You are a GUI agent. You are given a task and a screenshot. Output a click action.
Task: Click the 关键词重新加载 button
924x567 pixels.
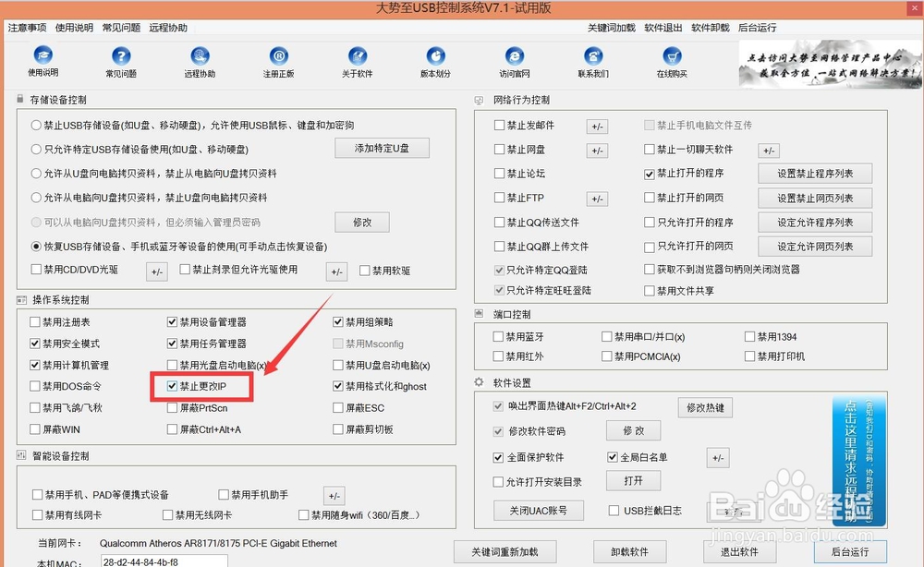pyautogui.click(x=505, y=551)
